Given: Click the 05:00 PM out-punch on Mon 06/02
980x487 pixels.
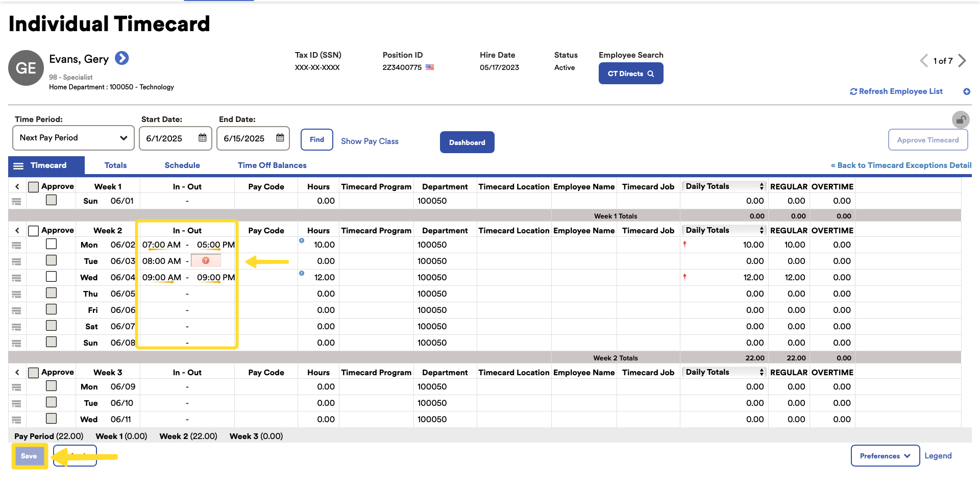Looking at the screenshot, I should coord(216,245).
